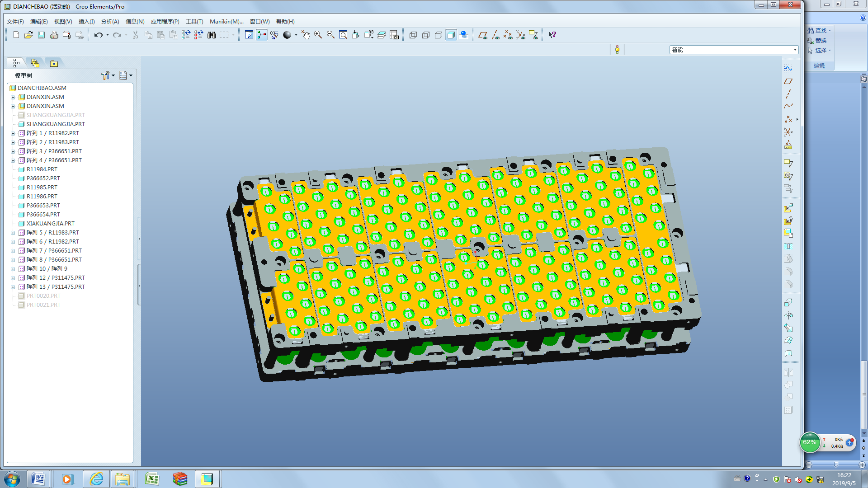Click the datum axis tool in right toolbar
The height and width of the screenshot is (488, 868).
pyautogui.click(x=788, y=94)
